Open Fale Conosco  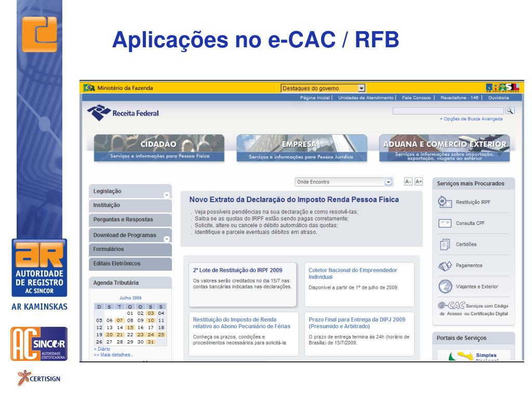pyautogui.click(x=416, y=98)
